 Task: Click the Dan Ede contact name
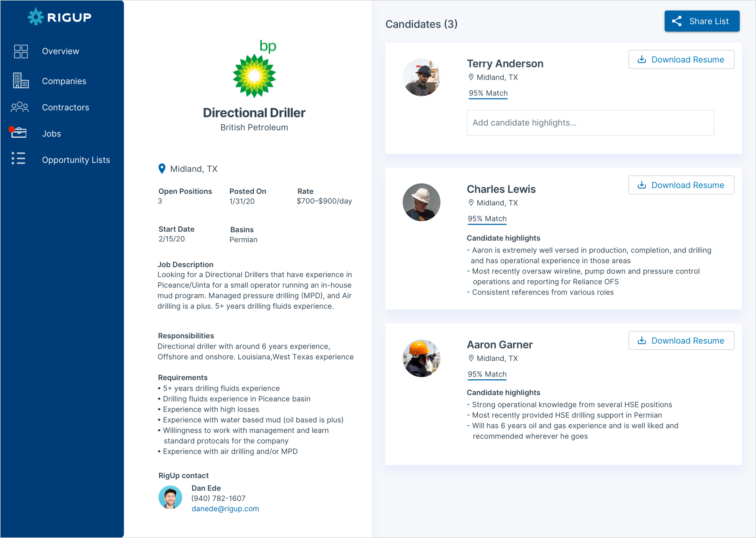point(206,488)
